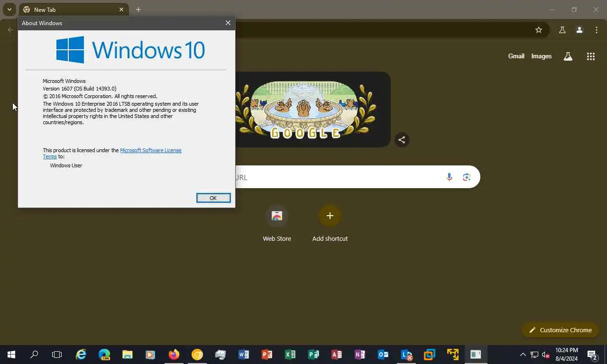Close the New Tab tab
The image size is (607, 364).
click(x=121, y=9)
